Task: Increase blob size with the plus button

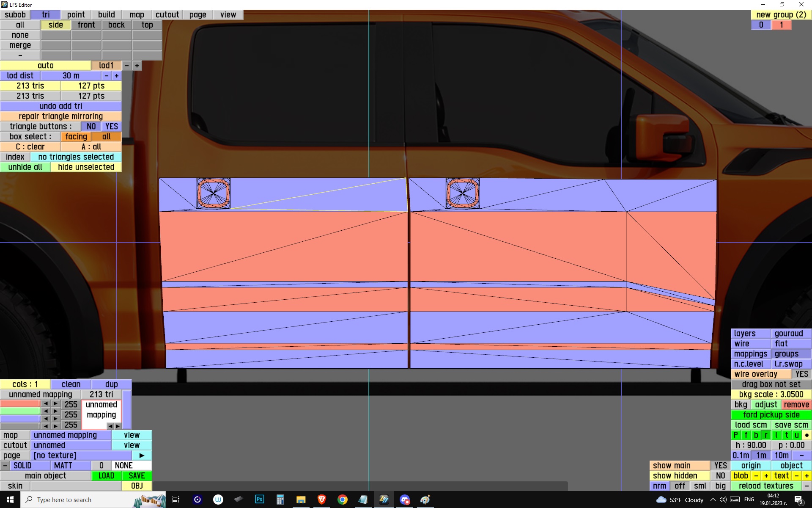Action: (766, 476)
